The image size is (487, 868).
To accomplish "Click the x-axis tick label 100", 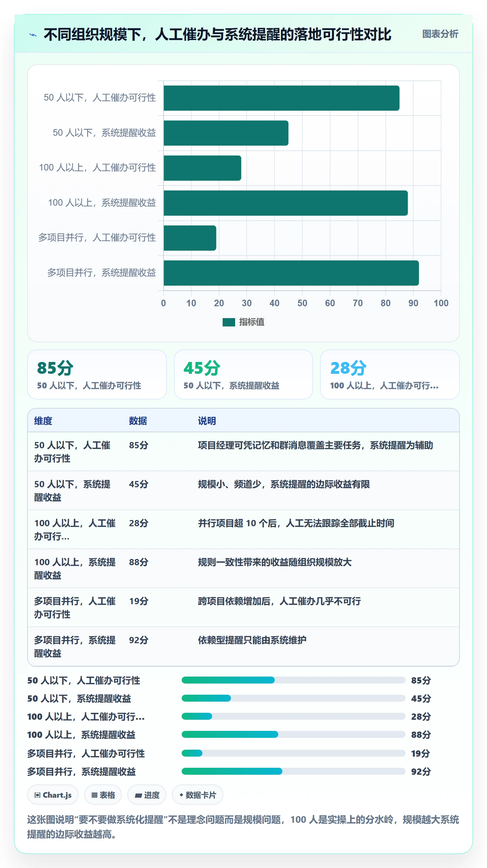I will [441, 303].
